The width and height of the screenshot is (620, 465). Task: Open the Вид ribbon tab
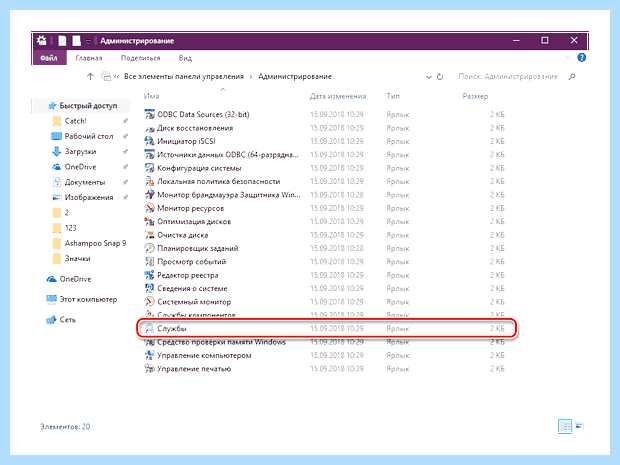[185, 58]
